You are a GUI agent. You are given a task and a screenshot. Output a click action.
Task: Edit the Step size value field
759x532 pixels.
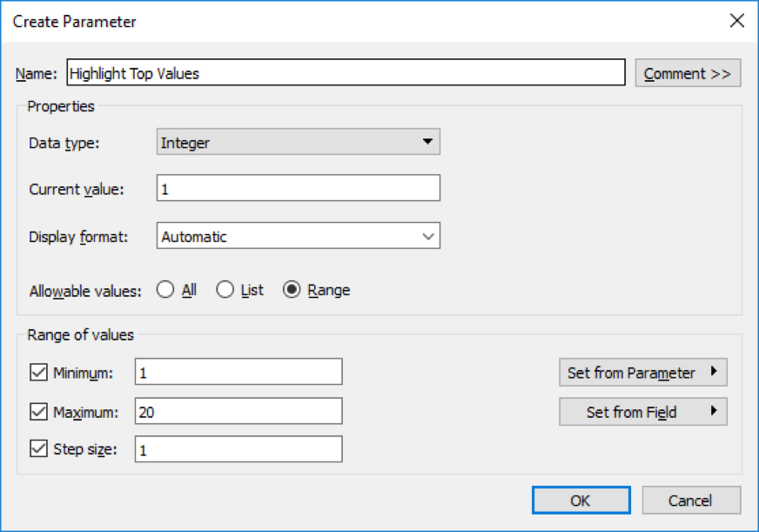pos(238,448)
